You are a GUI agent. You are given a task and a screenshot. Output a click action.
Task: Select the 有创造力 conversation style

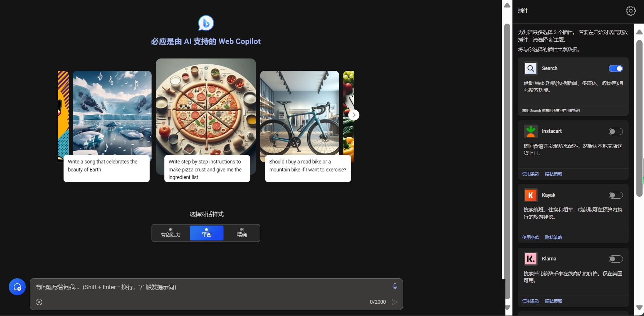pos(171,233)
